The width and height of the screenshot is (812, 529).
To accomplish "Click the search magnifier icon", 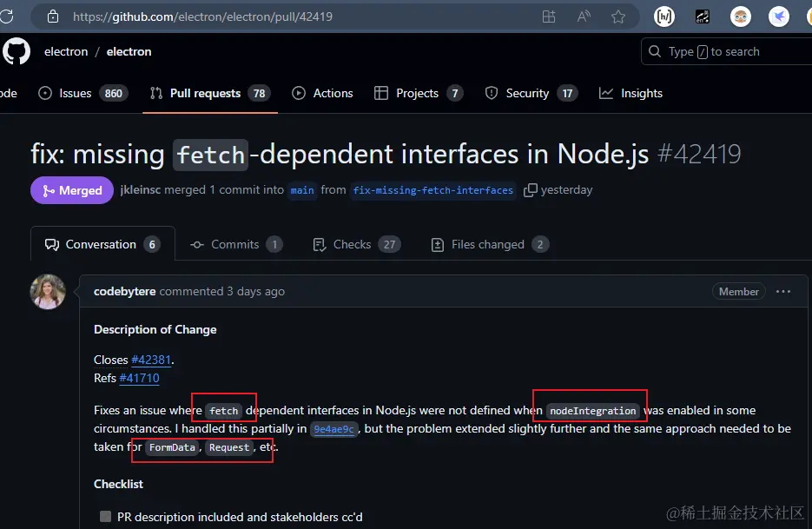I will pyautogui.click(x=655, y=51).
